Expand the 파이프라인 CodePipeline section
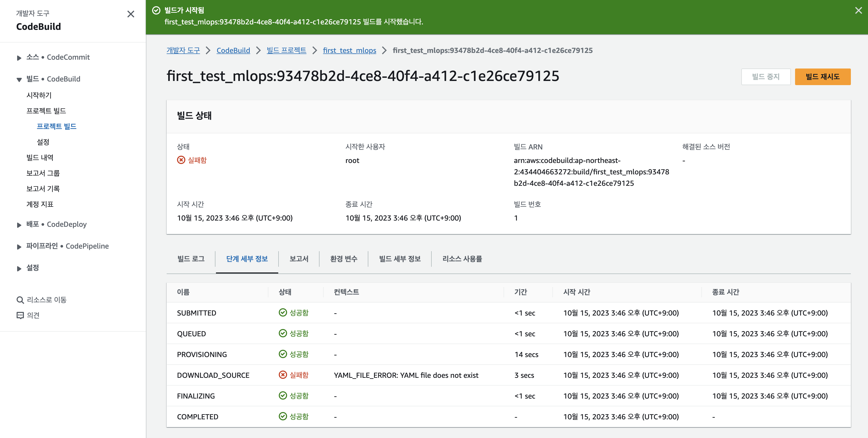The width and height of the screenshot is (868, 438). pos(19,247)
